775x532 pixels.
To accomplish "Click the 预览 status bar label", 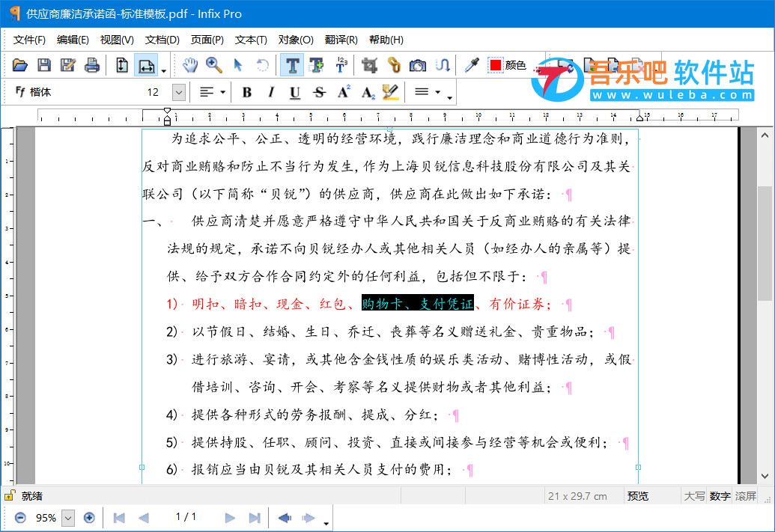I will [x=637, y=496].
